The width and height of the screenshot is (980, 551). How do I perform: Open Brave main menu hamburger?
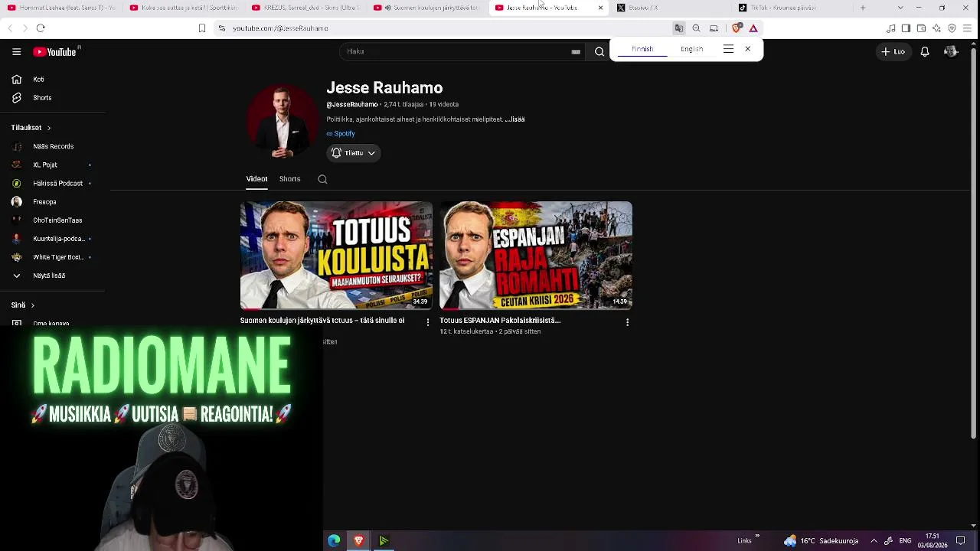968,28
